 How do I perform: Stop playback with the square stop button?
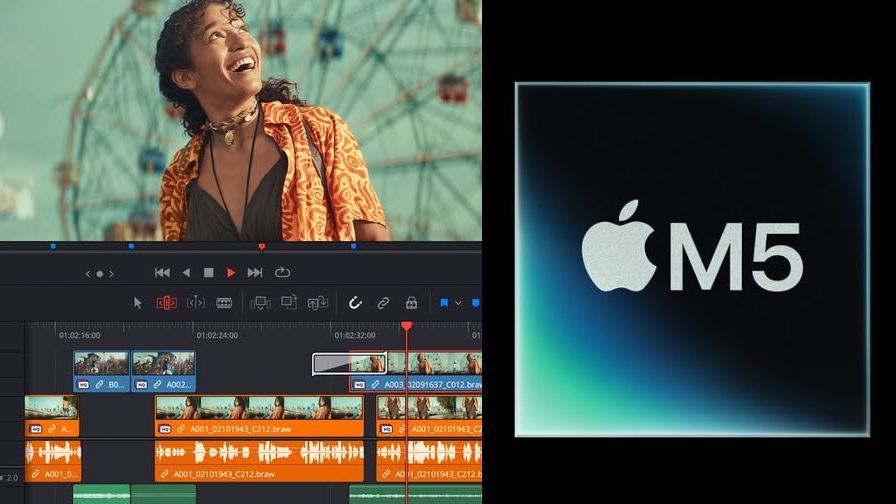pyautogui.click(x=209, y=273)
